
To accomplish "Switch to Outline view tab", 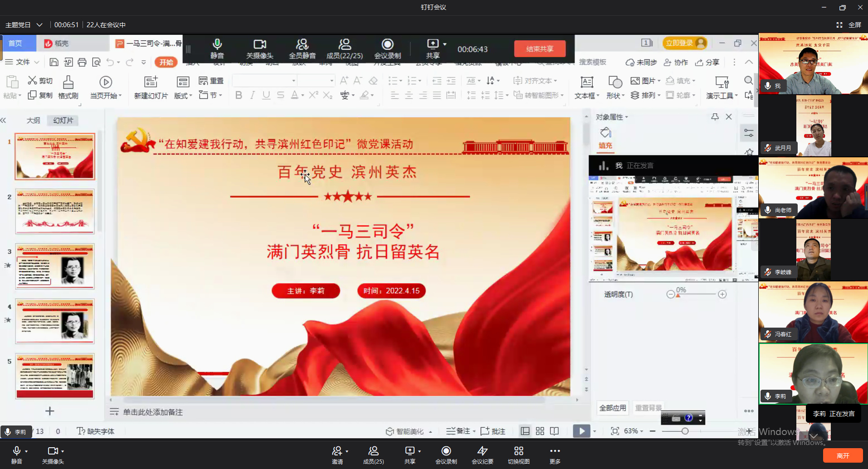I will click(x=33, y=120).
